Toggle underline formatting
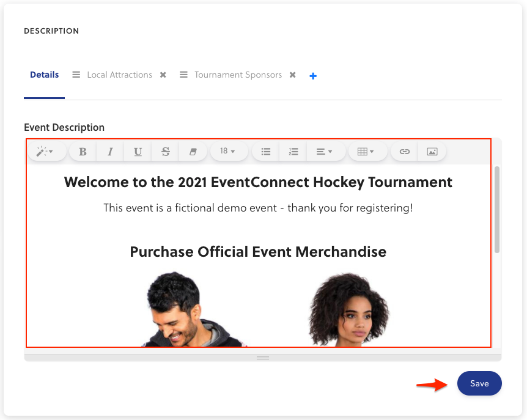 click(x=138, y=152)
